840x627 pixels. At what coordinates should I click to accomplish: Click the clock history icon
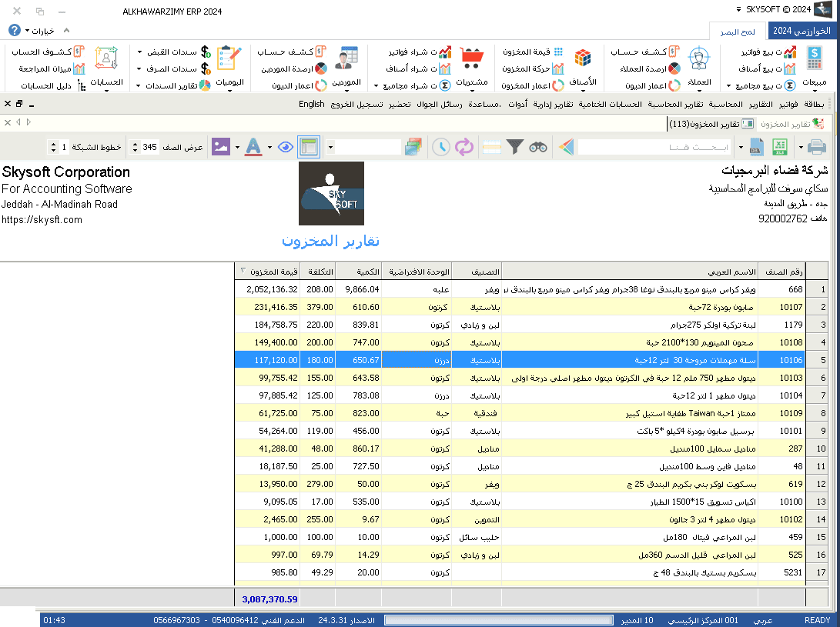pos(441,146)
